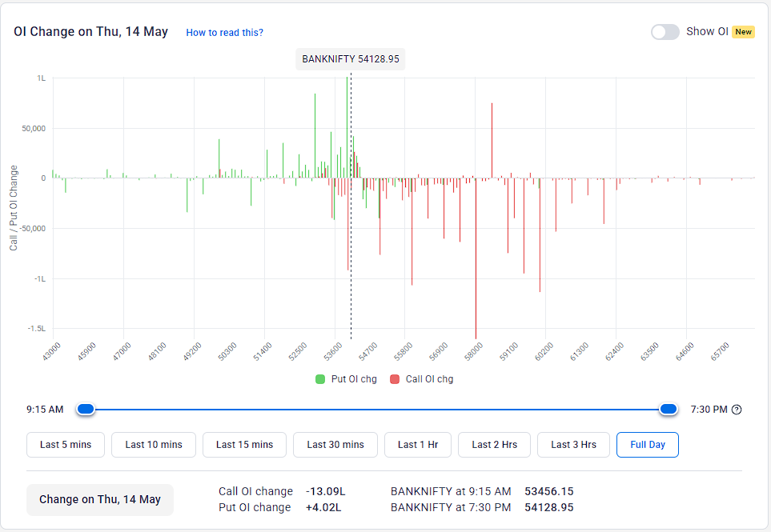Select the Last 3 Hrs range
Image resolution: width=771 pixels, height=532 pixels.
click(x=573, y=445)
